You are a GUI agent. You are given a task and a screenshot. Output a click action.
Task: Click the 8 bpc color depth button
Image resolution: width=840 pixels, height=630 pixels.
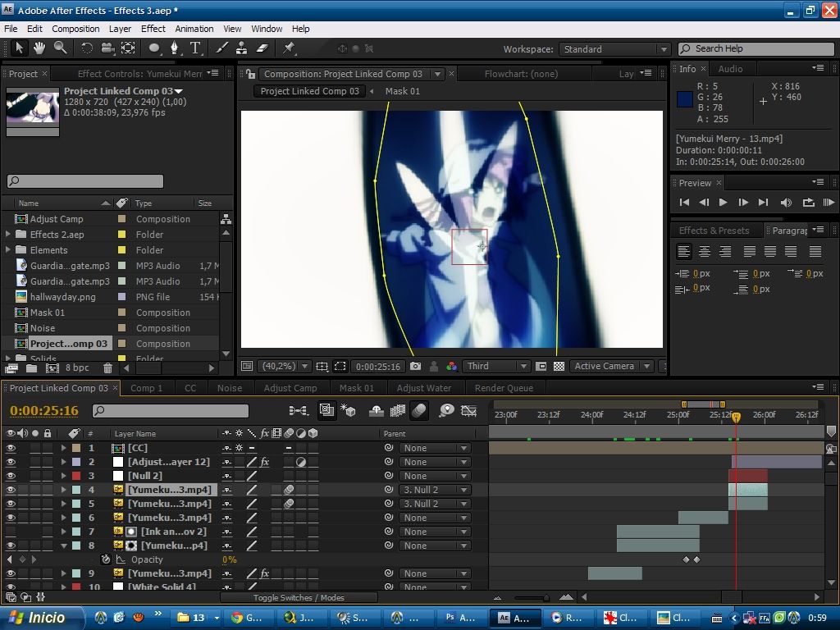point(77,368)
